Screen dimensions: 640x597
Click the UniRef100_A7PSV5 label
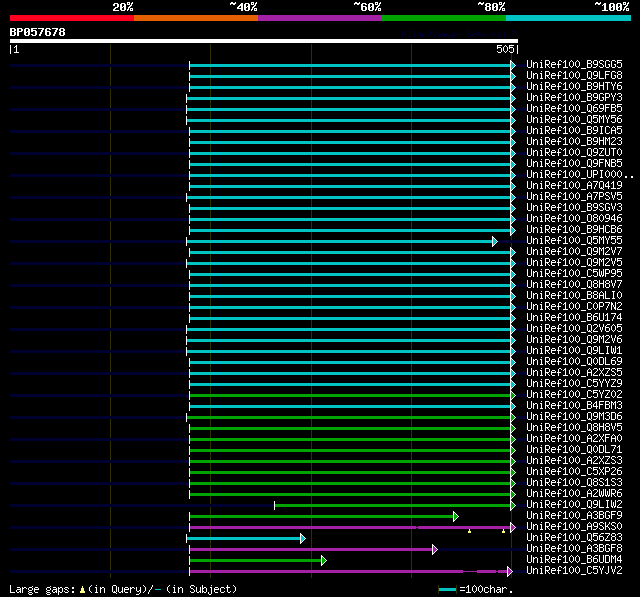pyautogui.click(x=574, y=197)
